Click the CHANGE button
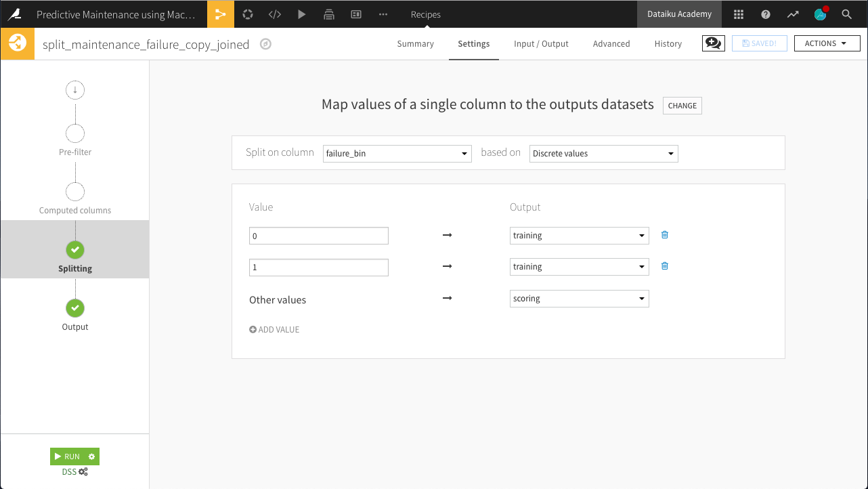Image resolution: width=868 pixels, height=489 pixels. (x=682, y=106)
